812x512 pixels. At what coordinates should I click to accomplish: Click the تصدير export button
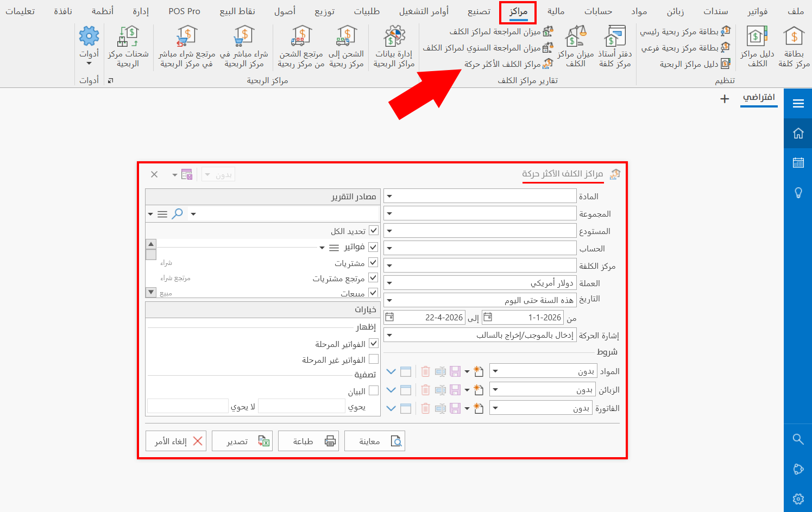pos(242,441)
